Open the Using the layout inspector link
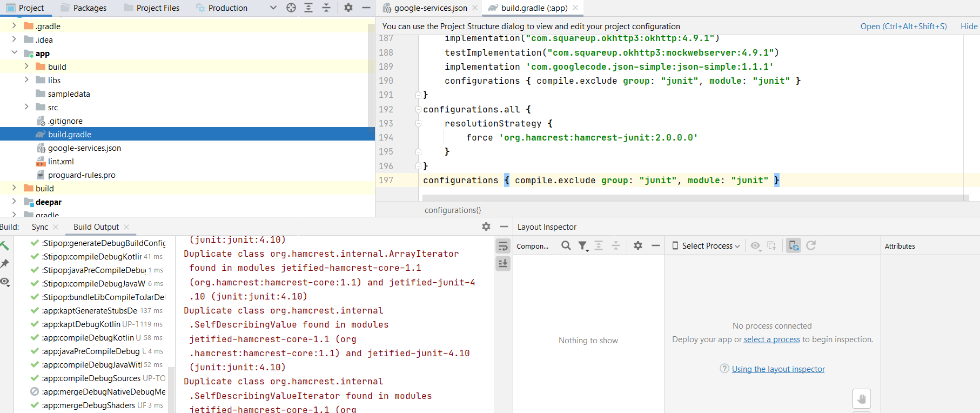 [778, 369]
